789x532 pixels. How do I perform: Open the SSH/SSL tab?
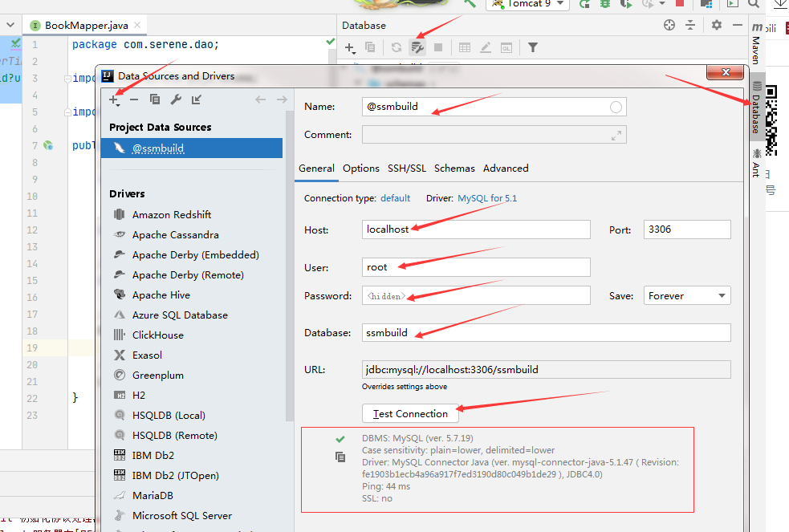407,169
